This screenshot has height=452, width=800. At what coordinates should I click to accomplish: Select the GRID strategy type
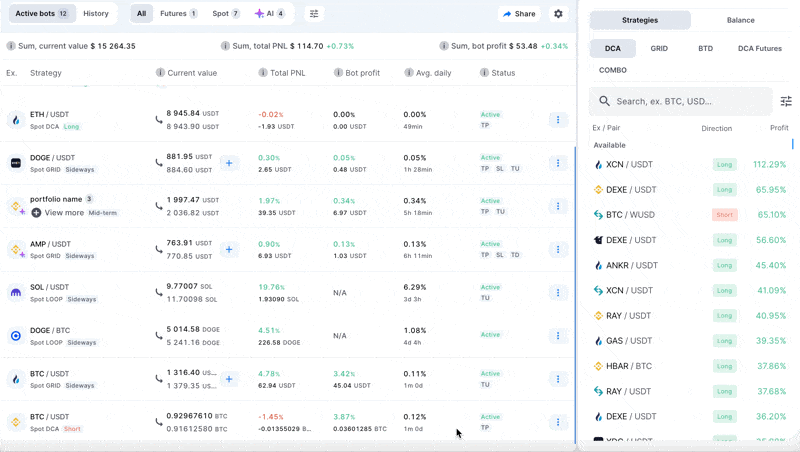659,48
